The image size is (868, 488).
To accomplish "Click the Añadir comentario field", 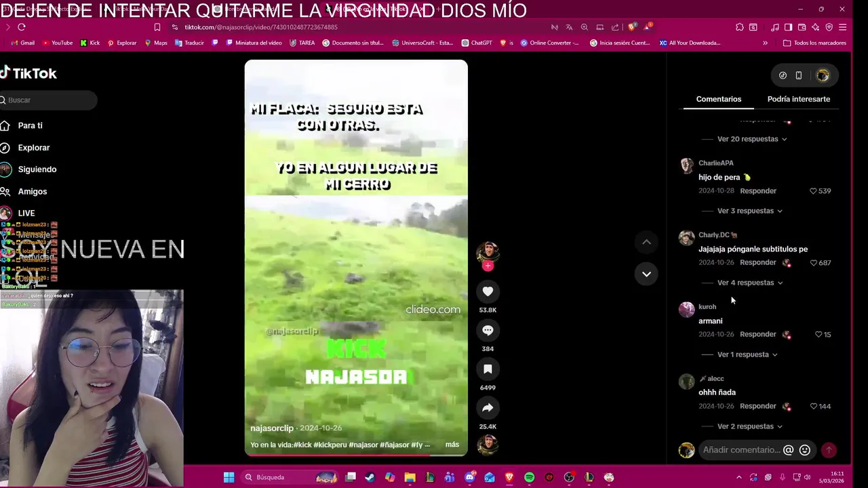I will pos(741,450).
